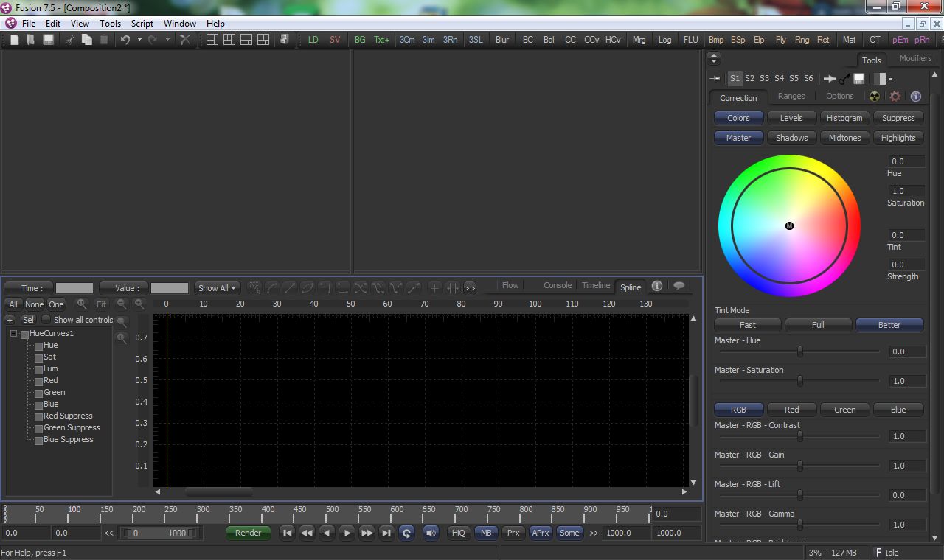Viewport: 944px width, 560px height.
Task: Click the Cut scissors icon
Action: pyautogui.click(x=70, y=40)
